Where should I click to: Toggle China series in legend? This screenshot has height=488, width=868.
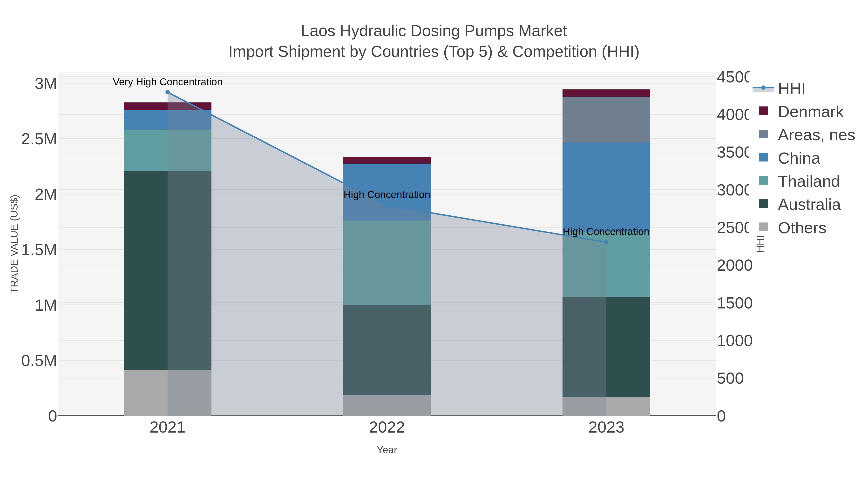[x=789, y=158]
